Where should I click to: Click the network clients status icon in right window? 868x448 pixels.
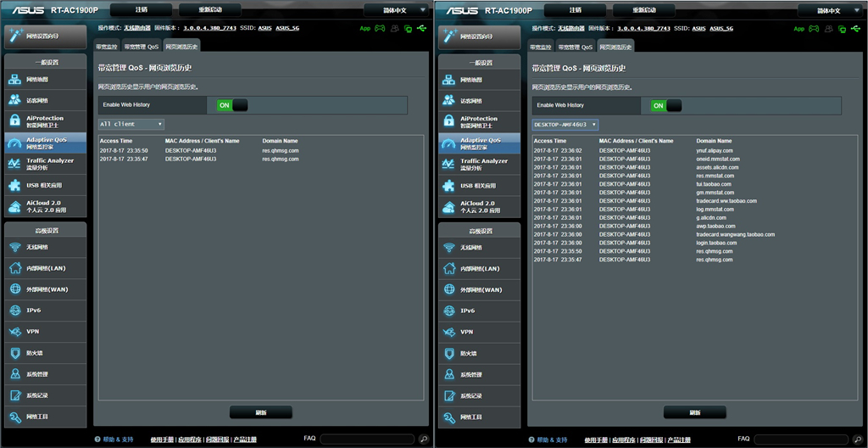[842, 28]
